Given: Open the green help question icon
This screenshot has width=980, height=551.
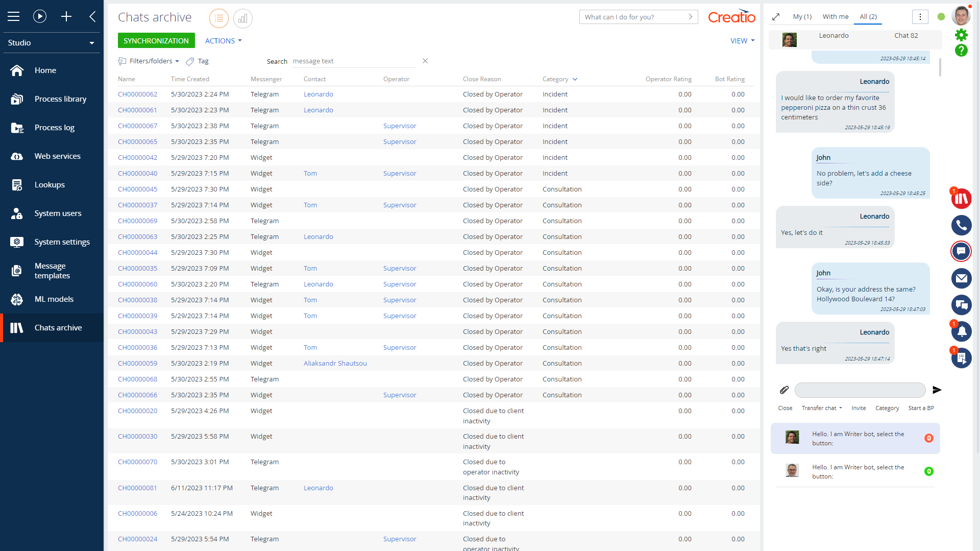Looking at the screenshot, I should [961, 51].
